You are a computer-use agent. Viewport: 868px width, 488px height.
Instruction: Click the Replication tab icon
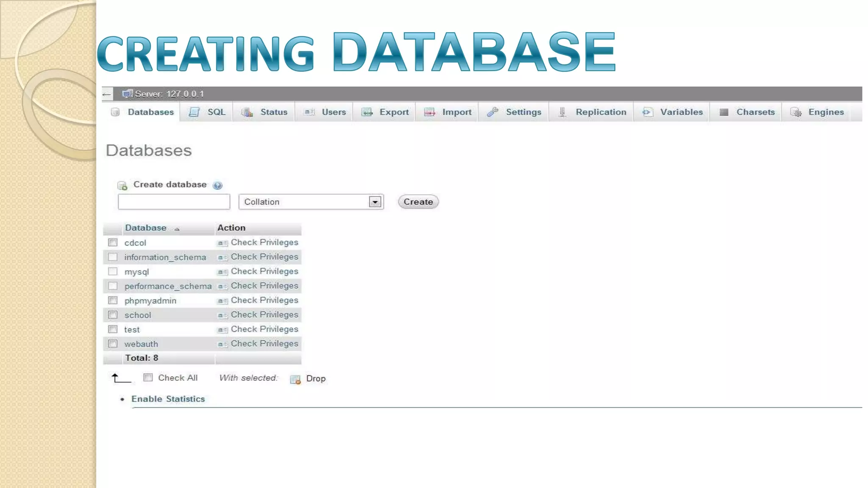tap(562, 112)
